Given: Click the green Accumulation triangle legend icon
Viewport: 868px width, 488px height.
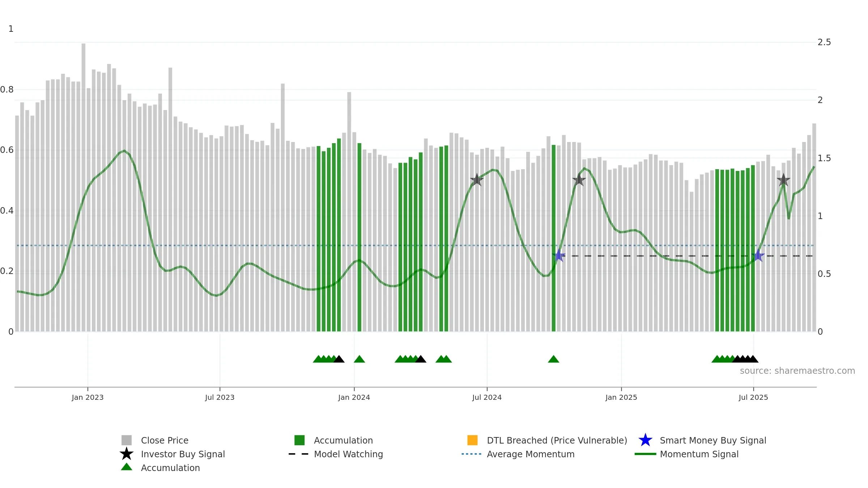Looking at the screenshot, I should tap(126, 467).
